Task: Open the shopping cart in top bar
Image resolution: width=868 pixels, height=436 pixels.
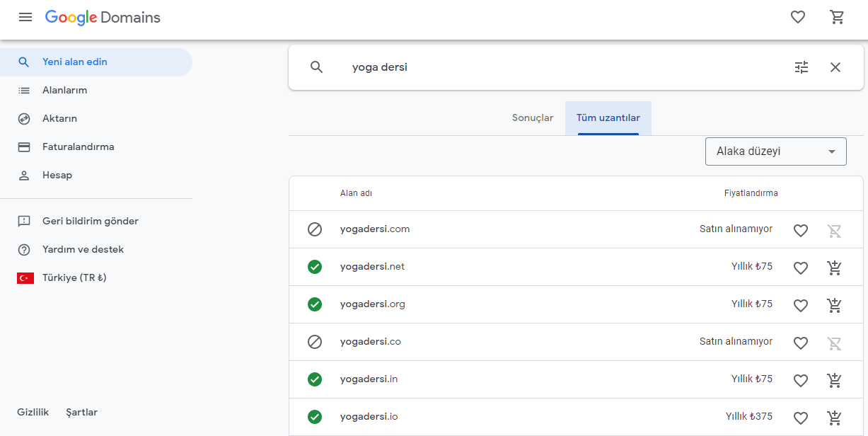Action: tap(838, 17)
